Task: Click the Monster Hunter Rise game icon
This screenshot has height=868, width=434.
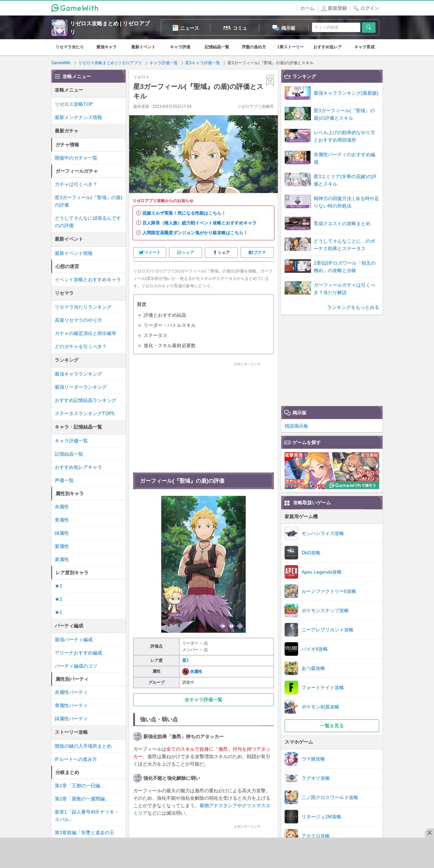Action: click(x=291, y=533)
